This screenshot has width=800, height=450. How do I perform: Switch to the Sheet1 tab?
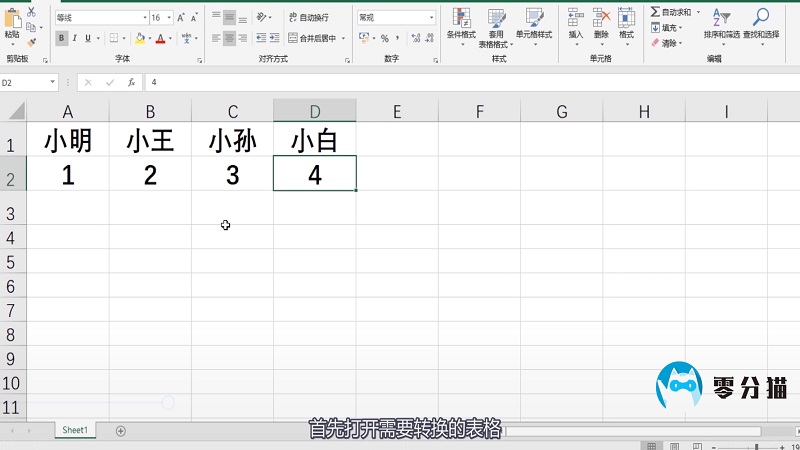[x=75, y=430]
